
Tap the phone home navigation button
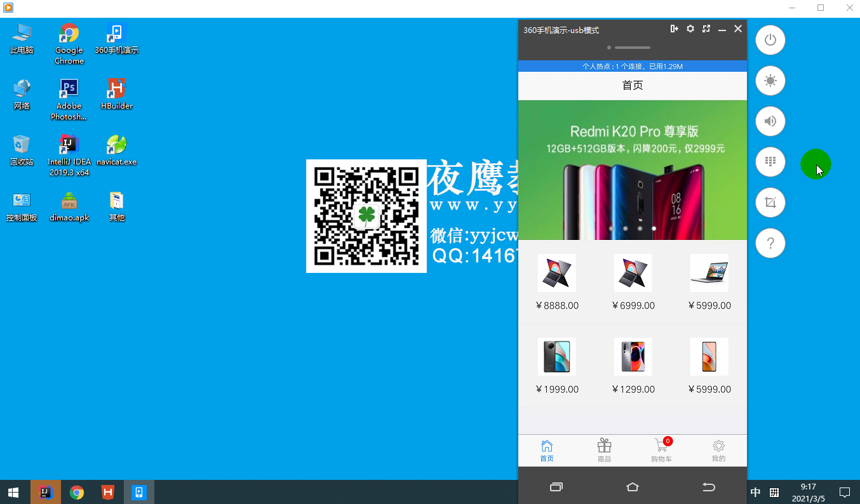coord(633,487)
